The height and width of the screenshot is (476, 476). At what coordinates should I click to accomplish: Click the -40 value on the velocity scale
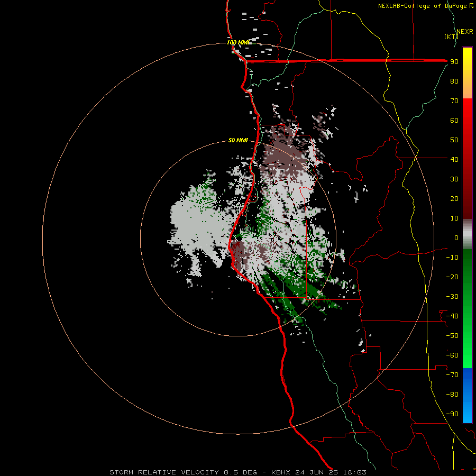pyautogui.click(x=452, y=316)
